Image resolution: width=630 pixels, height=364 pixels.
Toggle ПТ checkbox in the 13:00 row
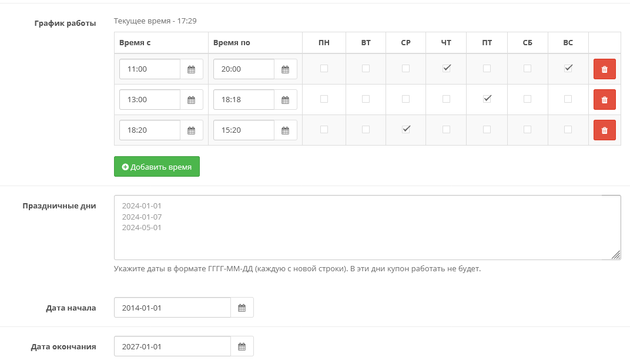click(x=487, y=99)
